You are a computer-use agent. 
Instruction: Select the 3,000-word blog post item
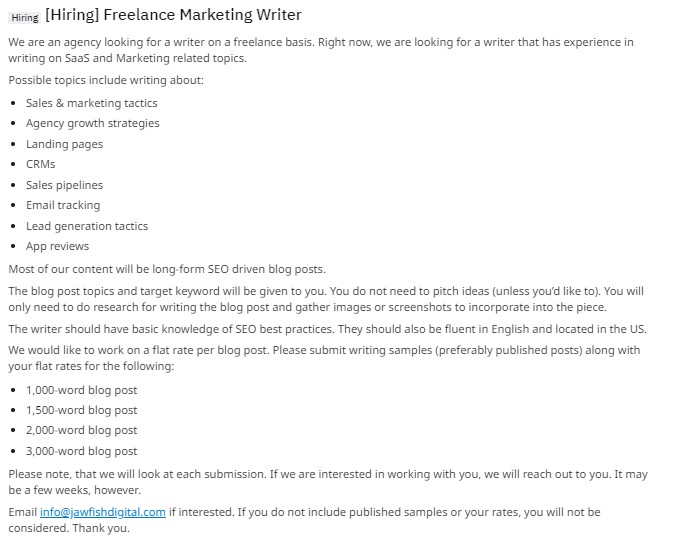(x=82, y=451)
